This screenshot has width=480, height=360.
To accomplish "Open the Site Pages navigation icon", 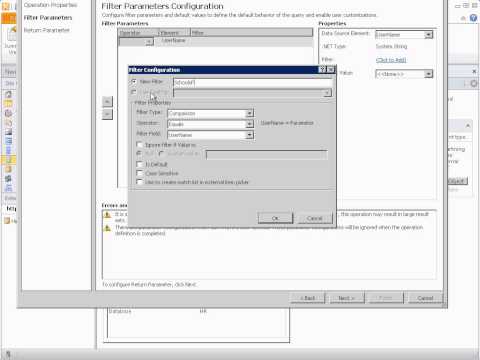I will coord(8,123).
